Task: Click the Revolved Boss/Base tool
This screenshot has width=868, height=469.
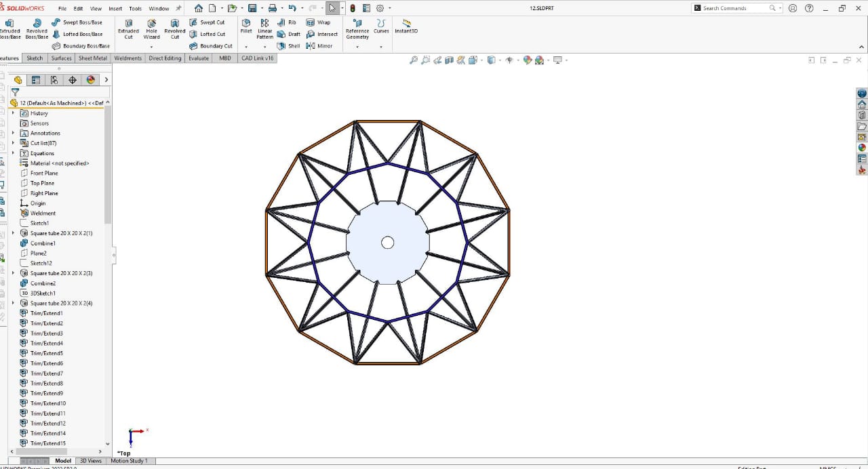Action: click(x=37, y=30)
